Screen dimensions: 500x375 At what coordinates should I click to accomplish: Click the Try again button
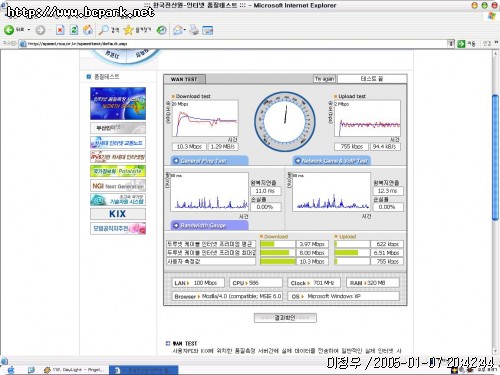[324, 79]
